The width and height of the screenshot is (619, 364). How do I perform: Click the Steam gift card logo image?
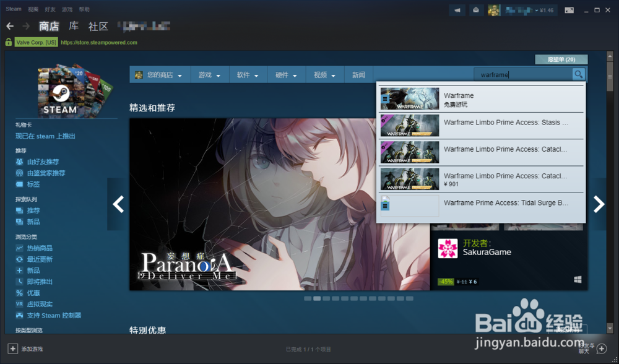click(x=74, y=90)
